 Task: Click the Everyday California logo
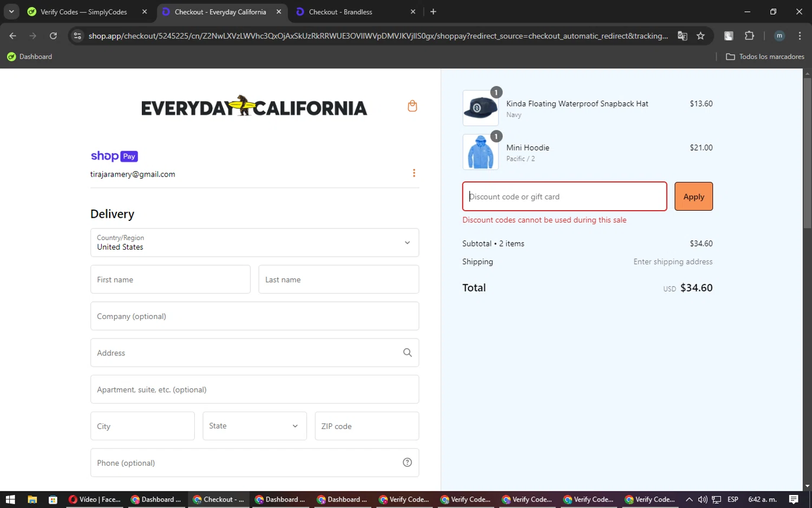(254, 106)
